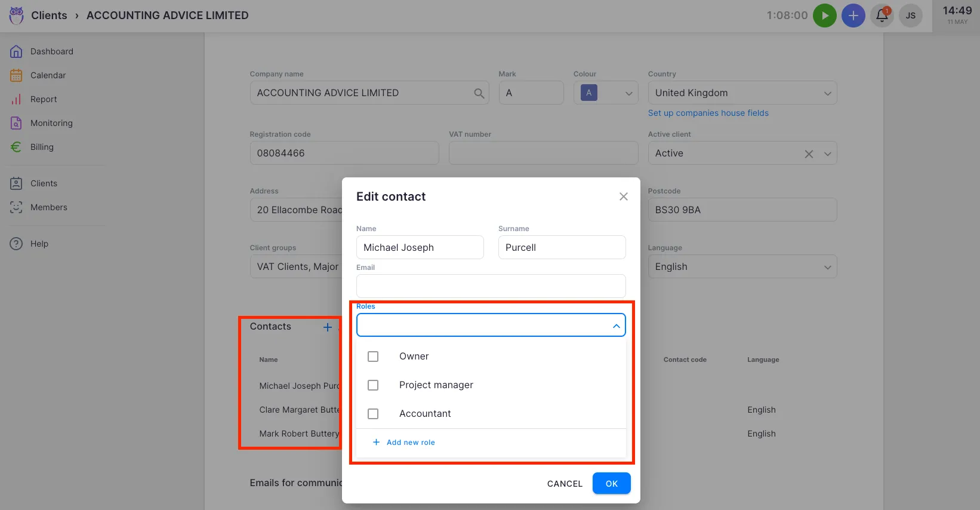
Task: Check the Owner role checkbox
Action: tap(373, 357)
